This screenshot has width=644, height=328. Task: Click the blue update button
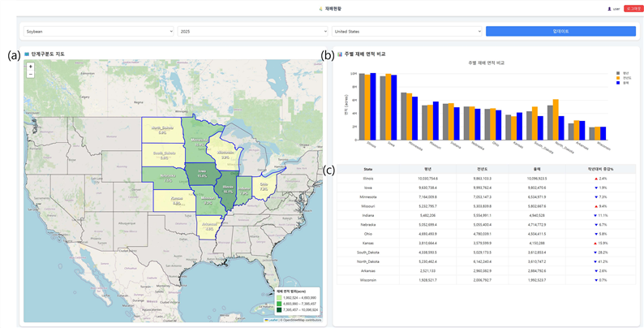click(560, 31)
